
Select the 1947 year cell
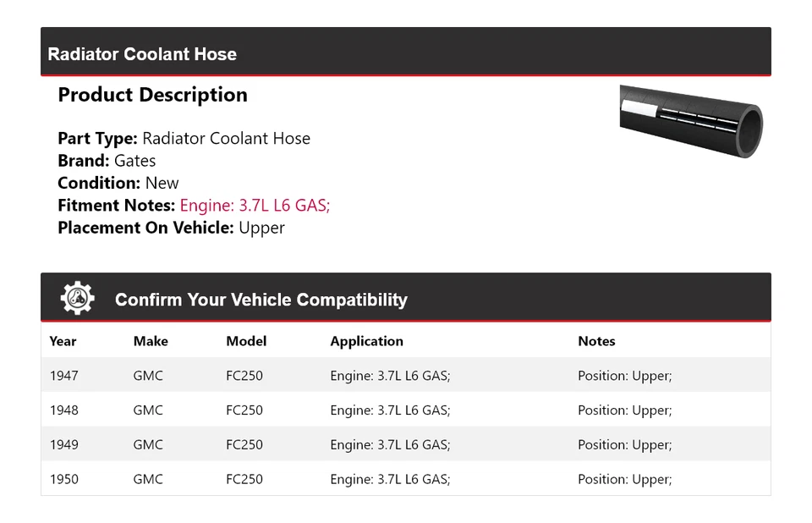pyautogui.click(x=63, y=376)
